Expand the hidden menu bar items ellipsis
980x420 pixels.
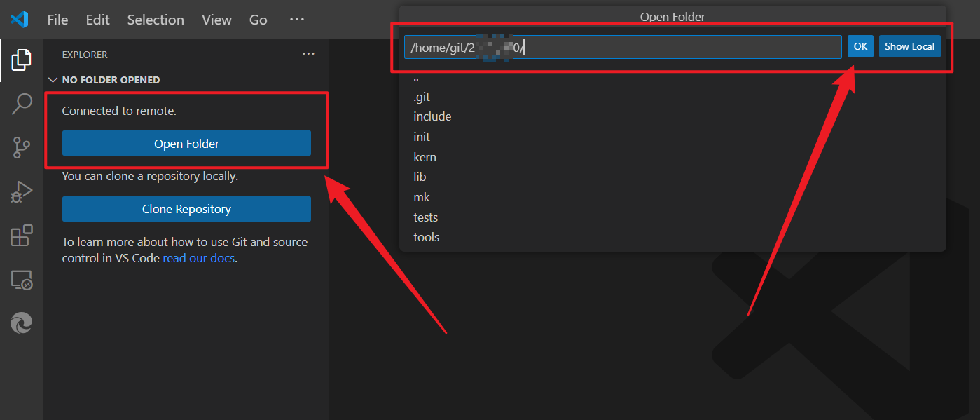click(x=297, y=20)
